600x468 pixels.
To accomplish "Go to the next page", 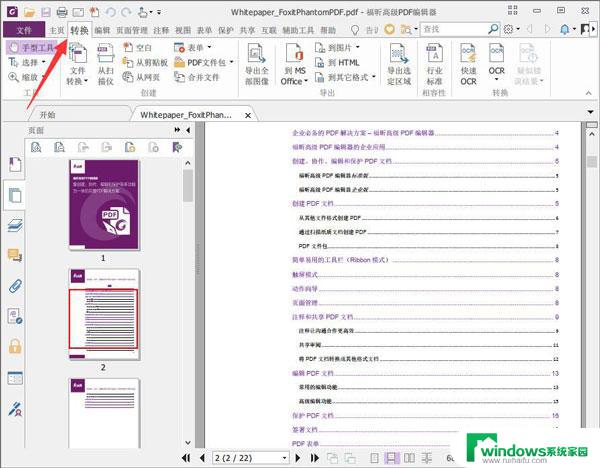I will point(297,458).
